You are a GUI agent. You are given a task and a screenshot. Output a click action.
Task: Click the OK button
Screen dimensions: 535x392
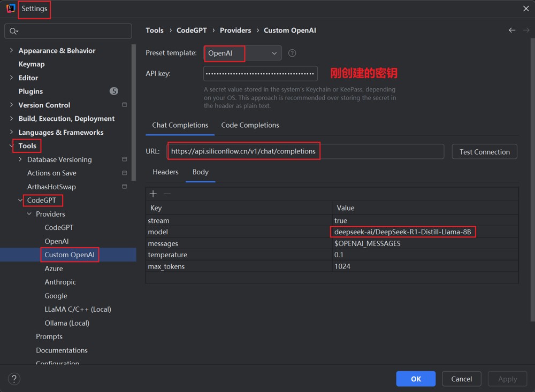pos(416,379)
